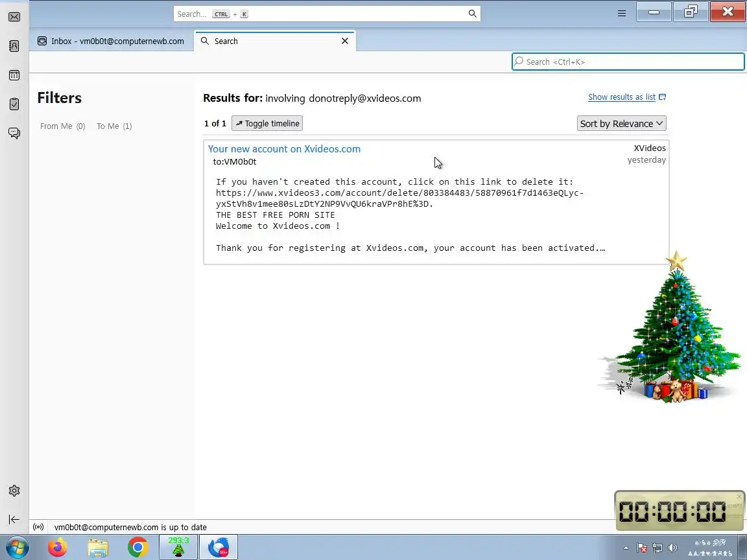Click the '1 of 1' result count
Screen dimensions: 747x560
[x=215, y=123]
